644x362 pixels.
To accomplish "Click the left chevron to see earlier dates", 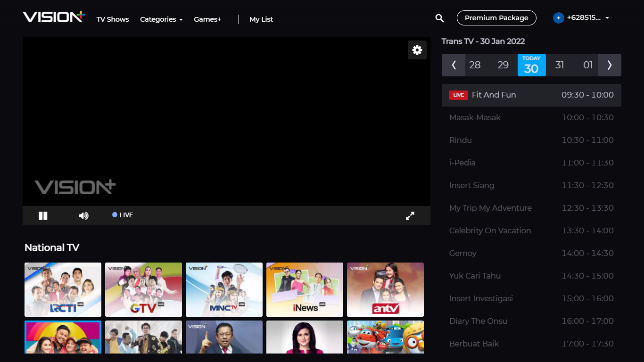I will [x=453, y=65].
